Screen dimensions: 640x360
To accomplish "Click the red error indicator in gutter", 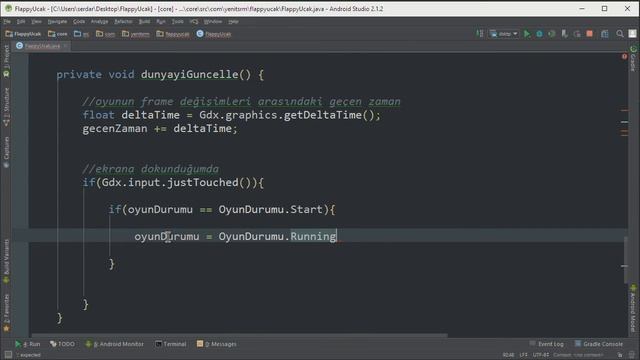I will click(x=624, y=56).
